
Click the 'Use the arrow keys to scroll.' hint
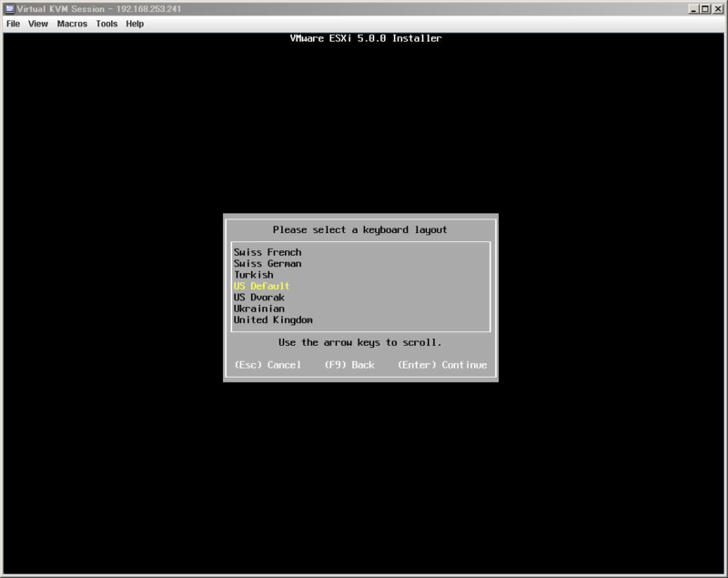coord(359,342)
